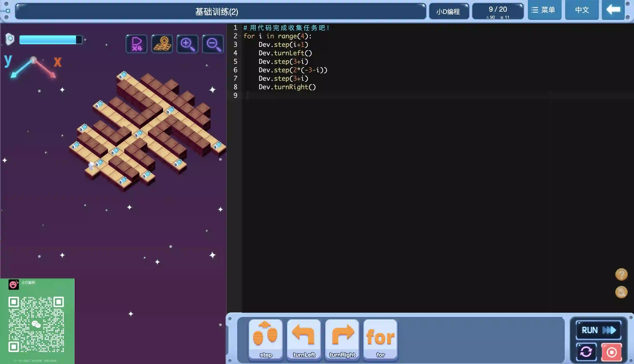Switch language with the 中文 button
This screenshot has width=634, height=364.
coord(582,10)
